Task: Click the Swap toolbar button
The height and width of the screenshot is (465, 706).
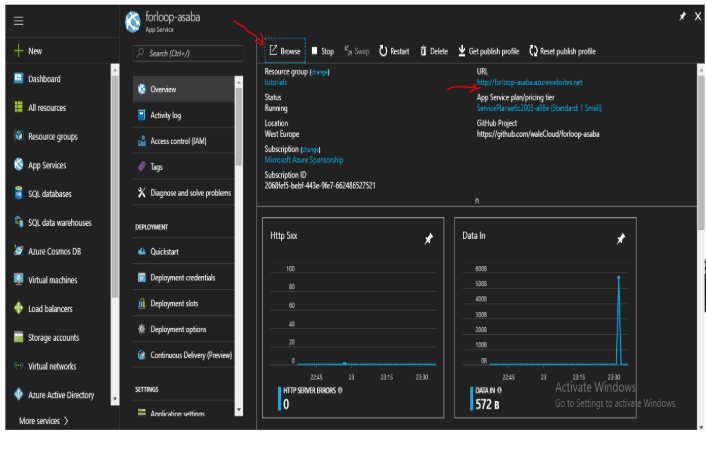Action: click(357, 51)
